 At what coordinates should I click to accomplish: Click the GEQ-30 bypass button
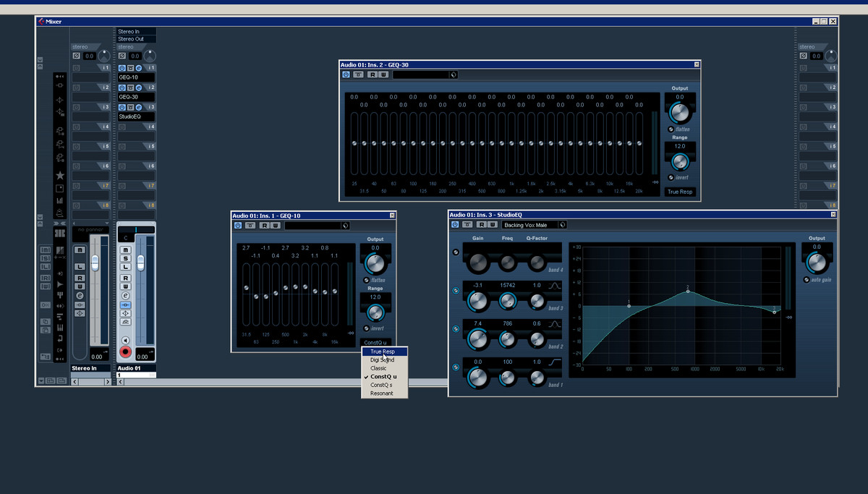(x=358, y=74)
